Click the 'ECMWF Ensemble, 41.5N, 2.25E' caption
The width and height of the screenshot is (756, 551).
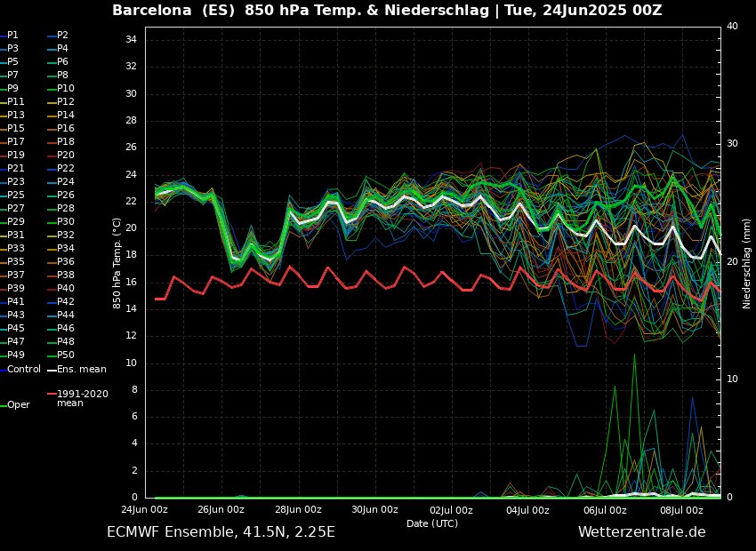(221, 532)
